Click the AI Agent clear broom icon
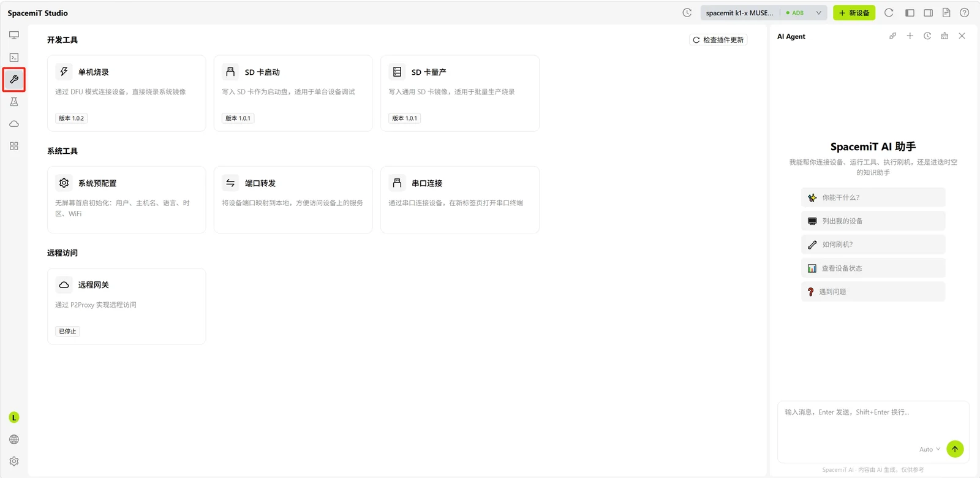 pyautogui.click(x=944, y=36)
